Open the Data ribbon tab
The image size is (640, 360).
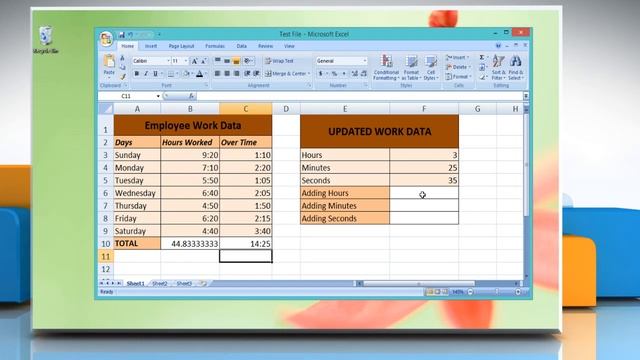[242, 46]
